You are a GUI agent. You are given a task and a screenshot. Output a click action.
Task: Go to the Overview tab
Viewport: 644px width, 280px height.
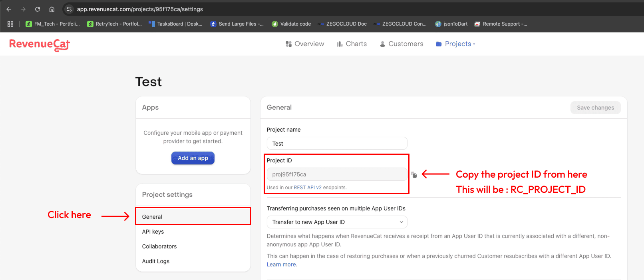tap(305, 44)
